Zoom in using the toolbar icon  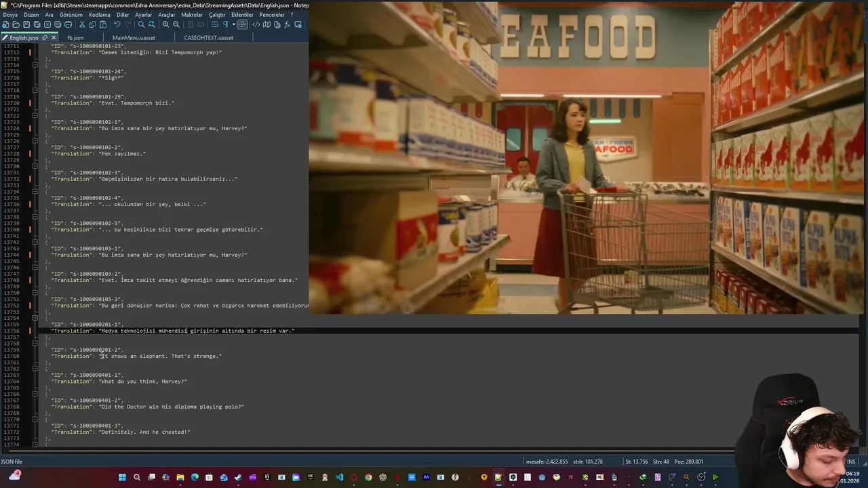pos(165,24)
